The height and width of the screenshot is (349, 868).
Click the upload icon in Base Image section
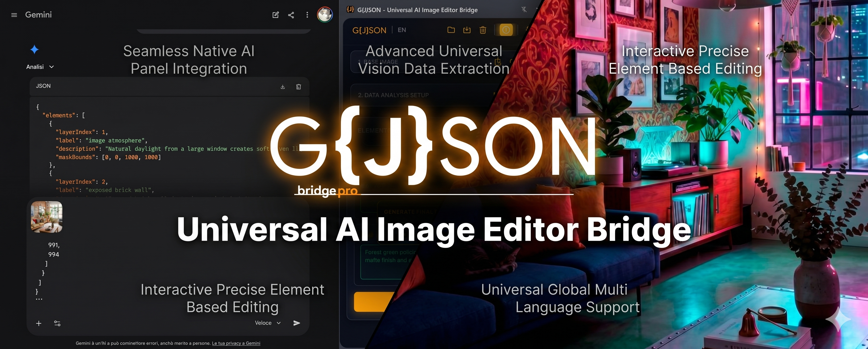click(x=498, y=61)
